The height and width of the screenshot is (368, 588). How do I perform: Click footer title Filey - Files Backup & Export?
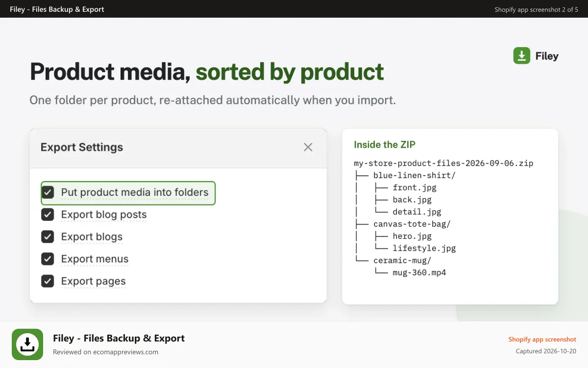click(x=119, y=338)
